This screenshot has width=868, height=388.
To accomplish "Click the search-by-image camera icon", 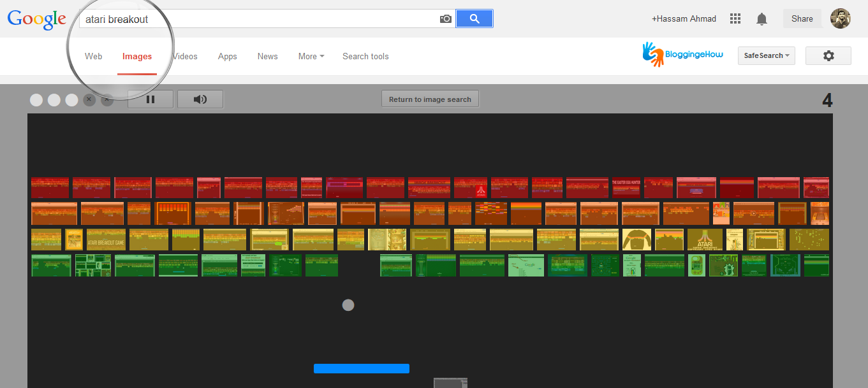I will [x=445, y=19].
